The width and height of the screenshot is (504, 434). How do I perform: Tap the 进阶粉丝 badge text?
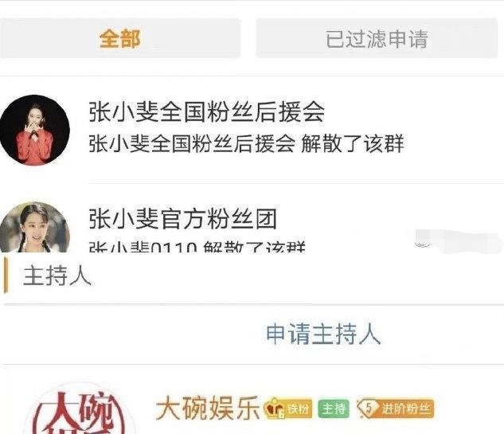click(405, 409)
